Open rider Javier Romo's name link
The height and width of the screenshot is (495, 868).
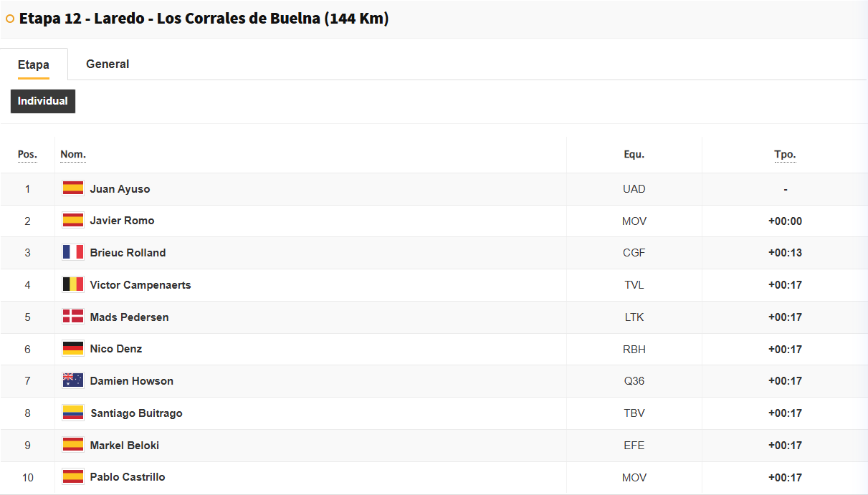click(x=122, y=221)
